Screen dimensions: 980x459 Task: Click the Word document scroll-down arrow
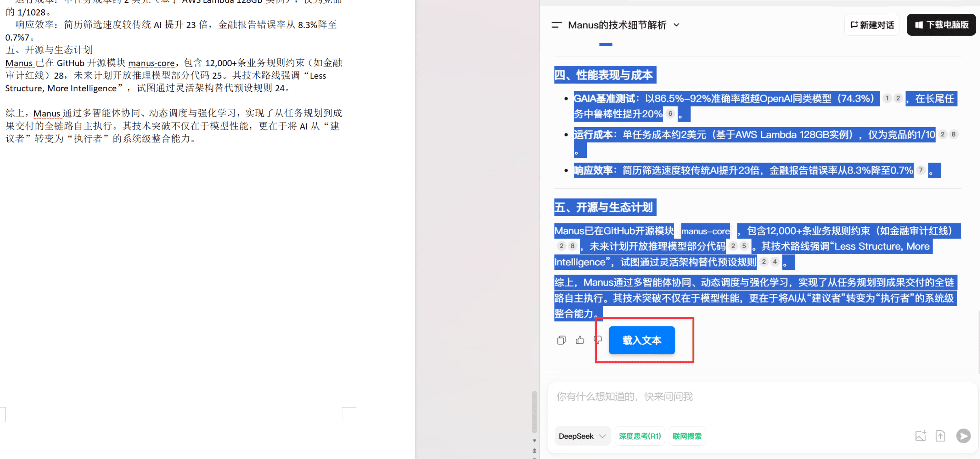[534, 441]
